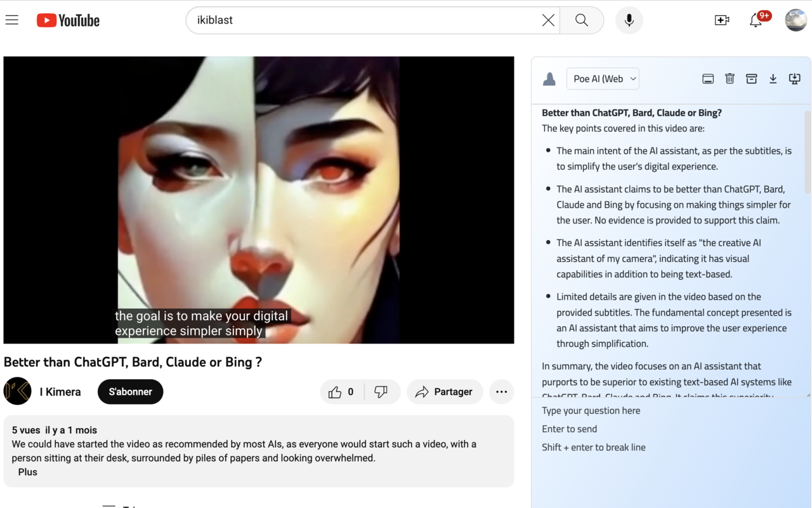Screen dimensions: 812x508
Task: Click the subtitles card icon in side panel
Action: [x=708, y=79]
